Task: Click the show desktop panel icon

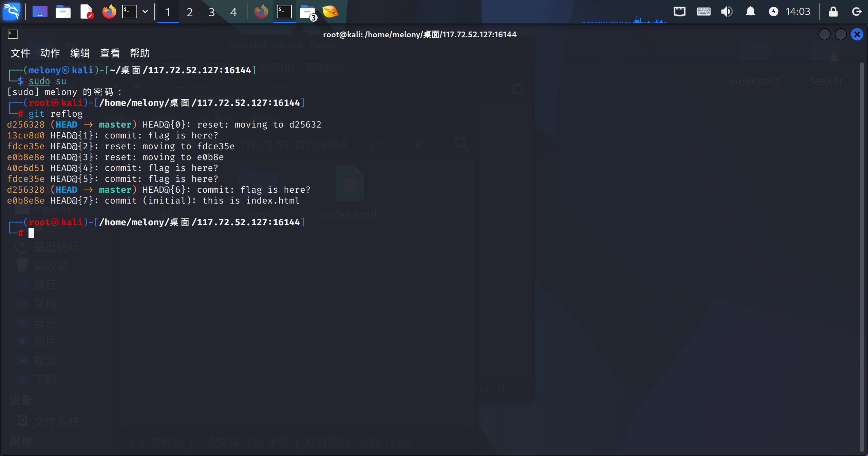Action: [x=40, y=12]
